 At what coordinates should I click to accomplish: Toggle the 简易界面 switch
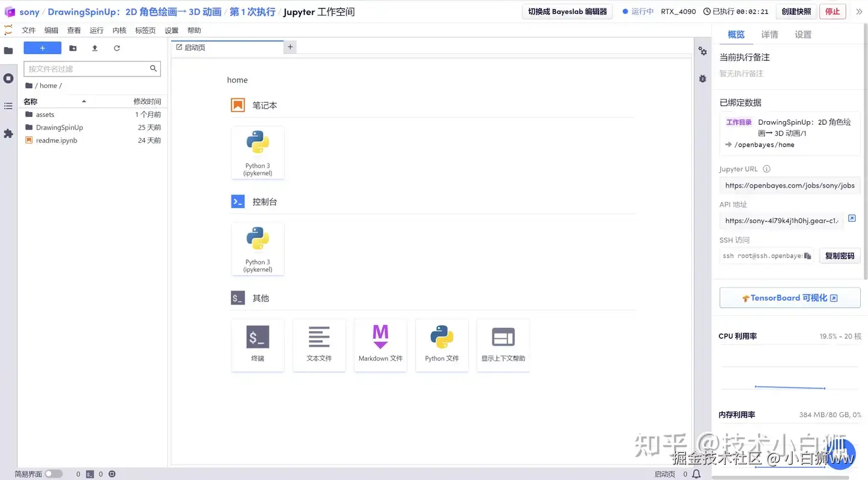click(54, 474)
